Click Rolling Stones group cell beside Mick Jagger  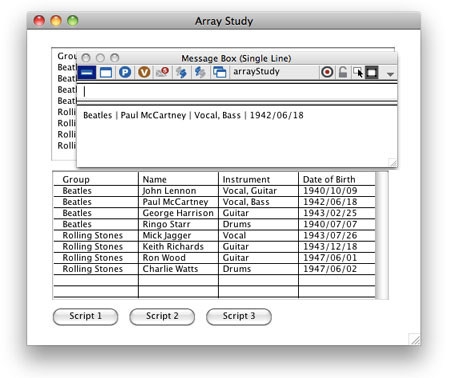coord(96,235)
